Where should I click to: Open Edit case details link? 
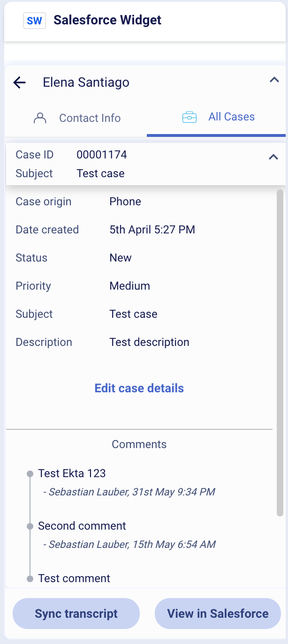pos(139,388)
